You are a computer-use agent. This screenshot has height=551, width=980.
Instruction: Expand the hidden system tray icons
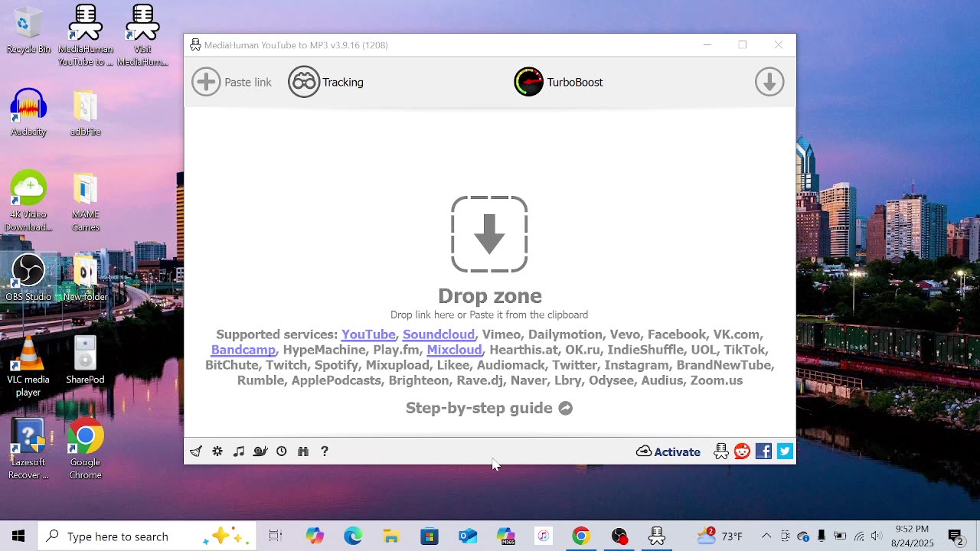click(x=766, y=536)
